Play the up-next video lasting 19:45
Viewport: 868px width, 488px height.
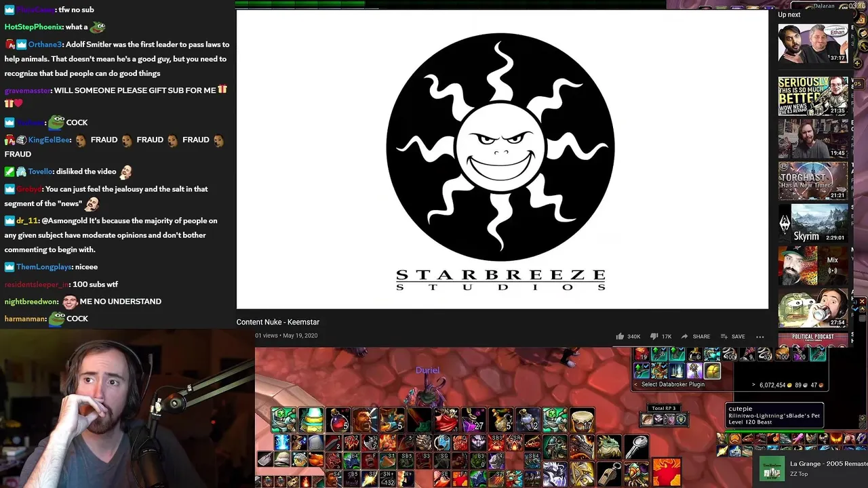click(812, 138)
